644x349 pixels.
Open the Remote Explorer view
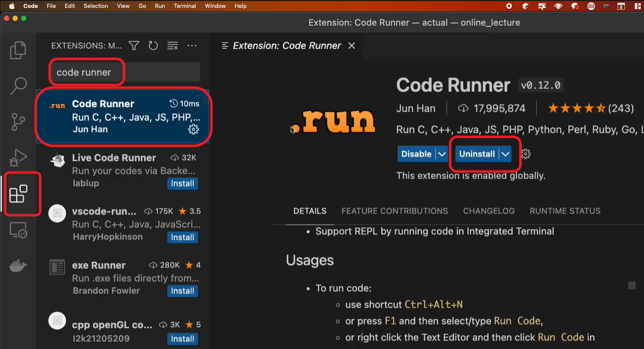tap(19, 230)
